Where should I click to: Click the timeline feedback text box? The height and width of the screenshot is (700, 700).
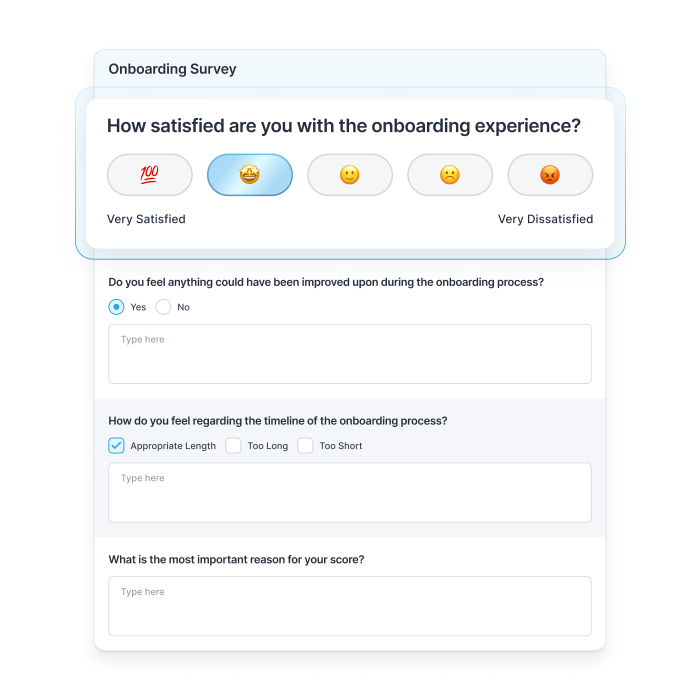click(x=350, y=492)
